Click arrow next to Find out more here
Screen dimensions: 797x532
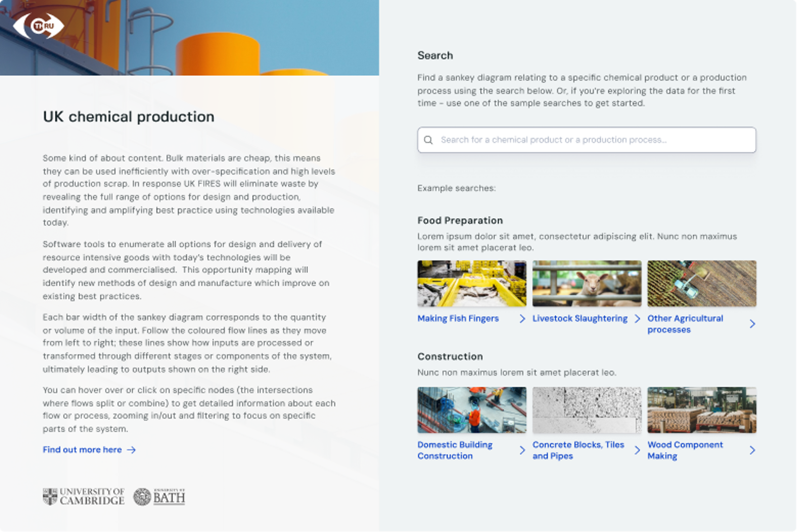tap(131, 450)
